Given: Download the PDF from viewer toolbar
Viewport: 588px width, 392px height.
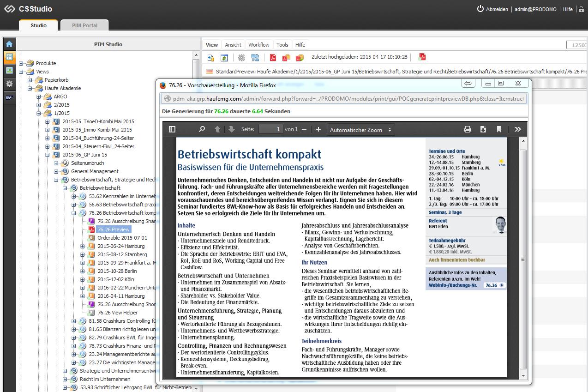Looking at the screenshot, I should pos(483,129).
